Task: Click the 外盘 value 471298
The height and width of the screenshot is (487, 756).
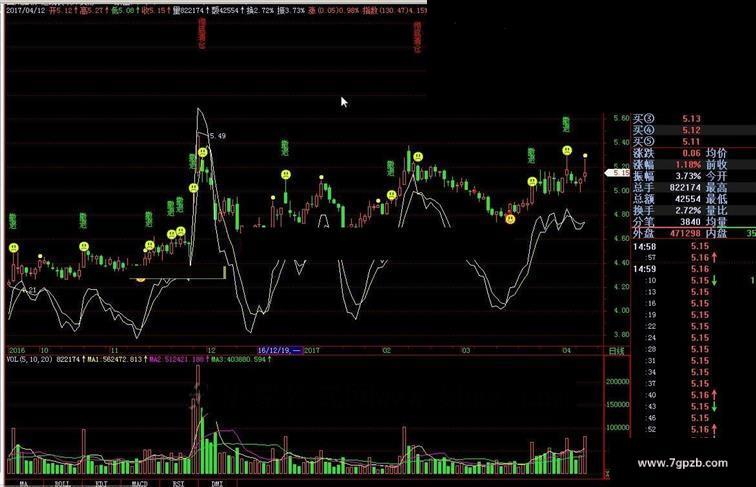Action: point(685,233)
